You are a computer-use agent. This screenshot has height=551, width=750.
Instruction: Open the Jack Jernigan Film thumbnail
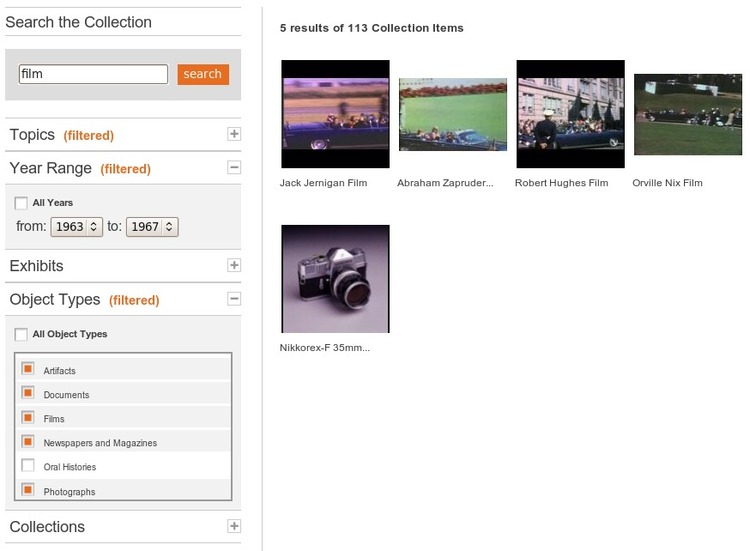(x=335, y=114)
